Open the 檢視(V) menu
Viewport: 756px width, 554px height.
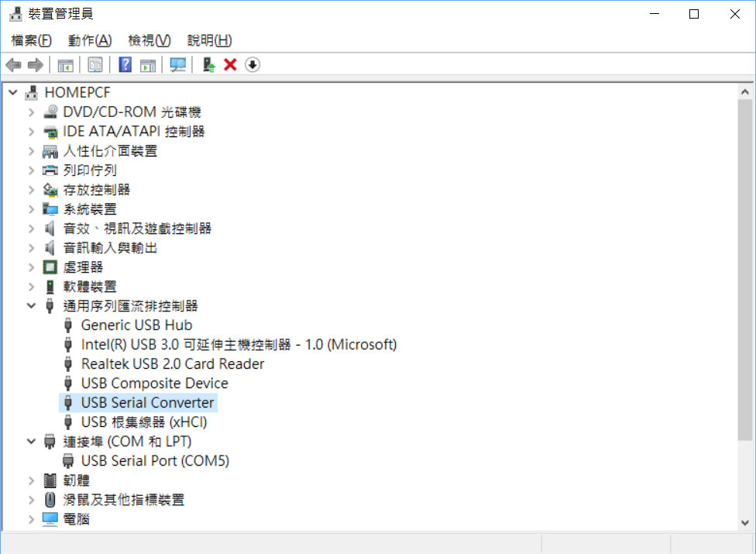pos(149,40)
